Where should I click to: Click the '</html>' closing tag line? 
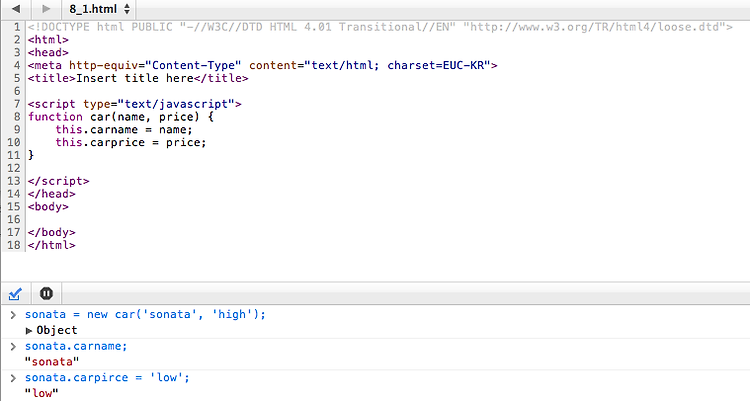(x=52, y=245)
